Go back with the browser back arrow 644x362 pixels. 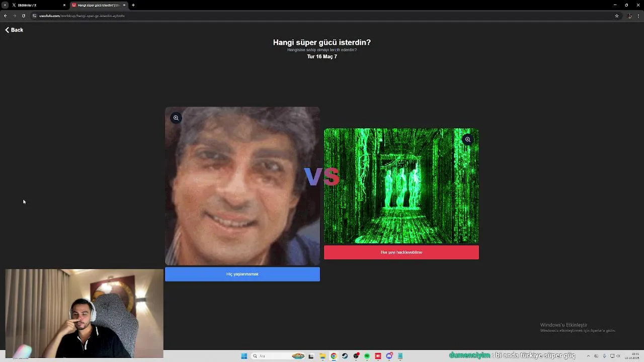[x=6, y=16]
